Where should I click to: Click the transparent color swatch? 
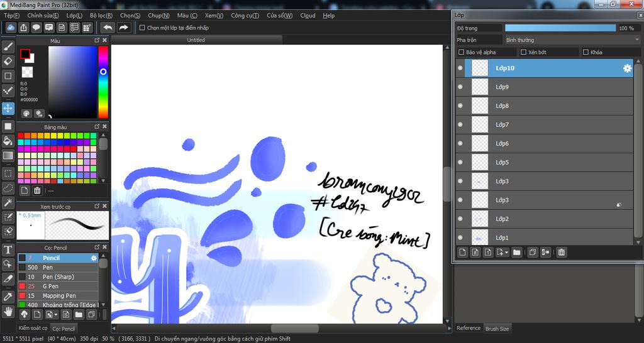pyautogui.click(x=27, y=72)
